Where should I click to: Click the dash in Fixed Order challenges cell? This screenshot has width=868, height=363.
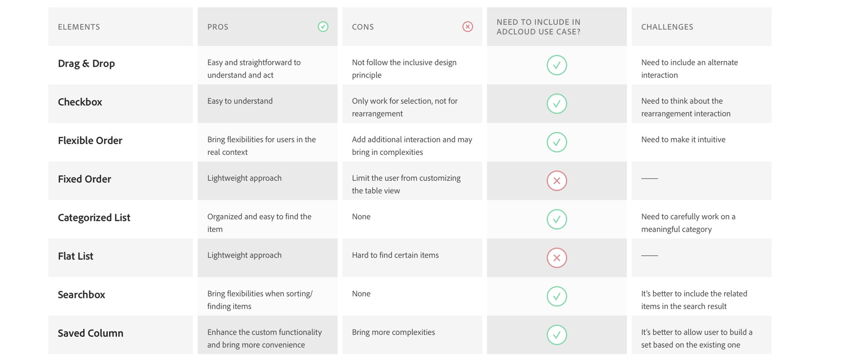pyautogui.click(x=650, y=178)
